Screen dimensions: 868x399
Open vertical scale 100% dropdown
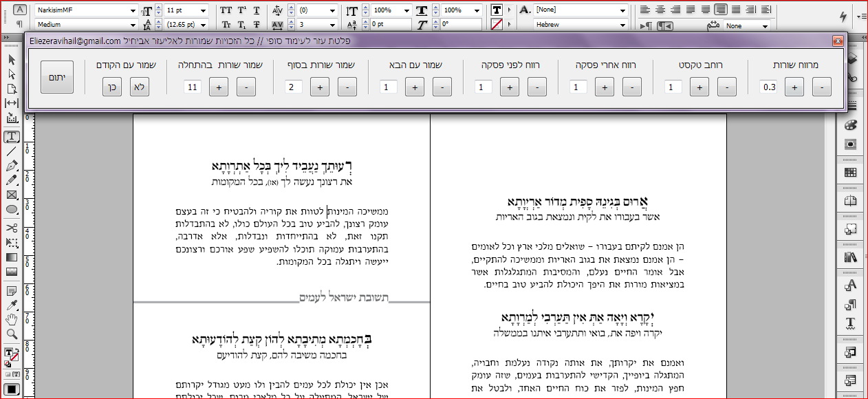point(406,10)
